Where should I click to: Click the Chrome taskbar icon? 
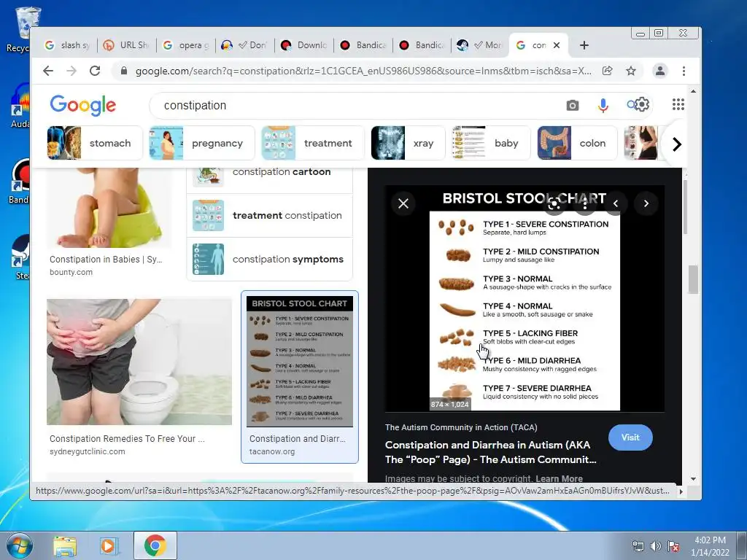click(x=155, y=545)
